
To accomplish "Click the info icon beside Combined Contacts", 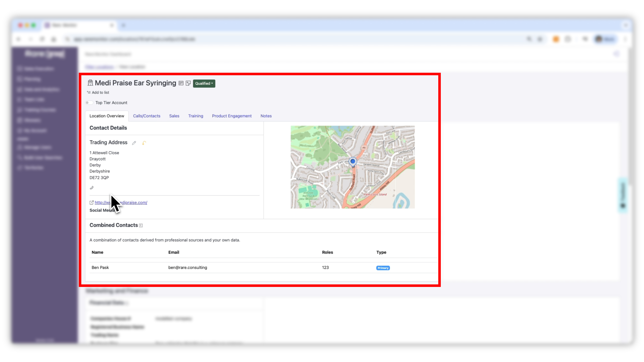I will (x=141, y=226).
